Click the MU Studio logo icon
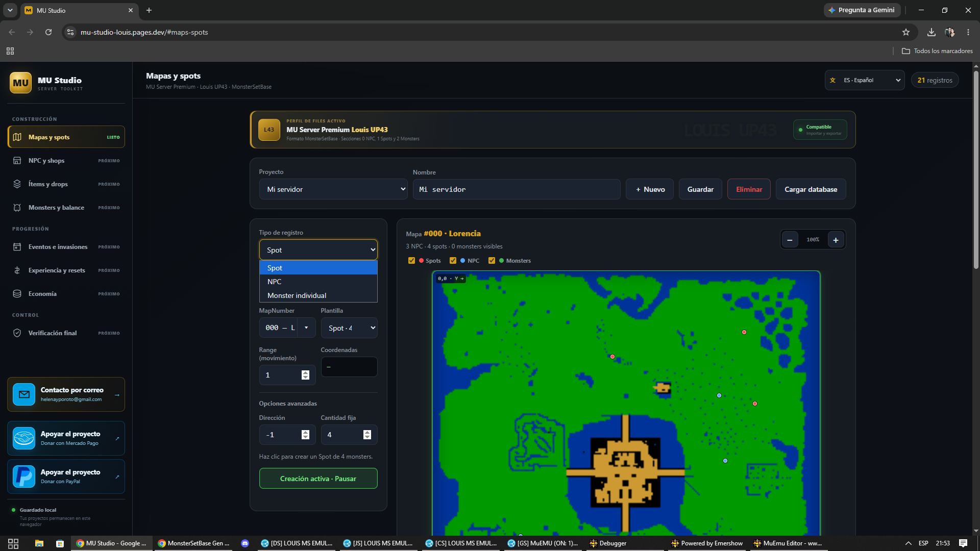Screen dimensions: 980x551 [20, 83]
